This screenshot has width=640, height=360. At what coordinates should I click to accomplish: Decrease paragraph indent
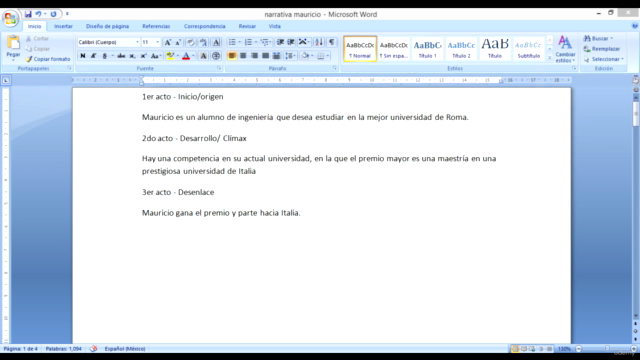click(280, 42)
